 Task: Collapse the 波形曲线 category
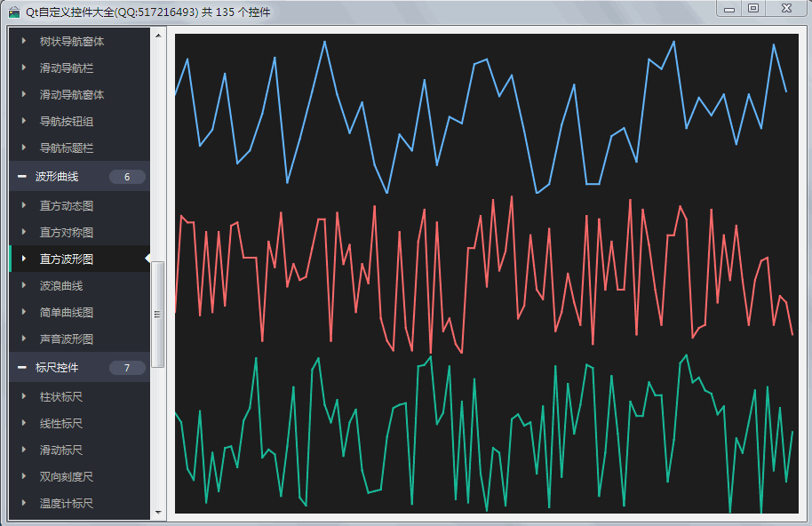(x=22, y=177)
